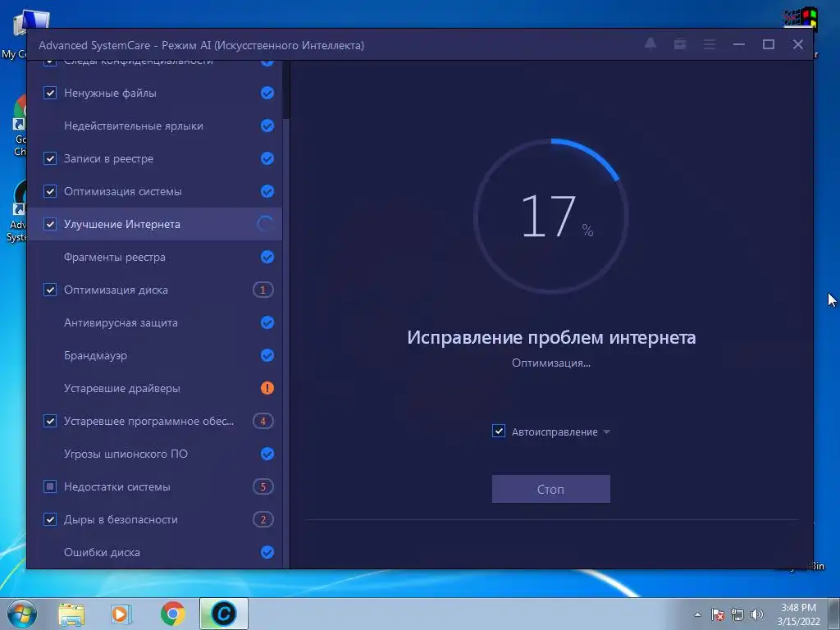Select the Угрозы шпионского ПО list item
840x630 pixels.
[x=154, y=454]
